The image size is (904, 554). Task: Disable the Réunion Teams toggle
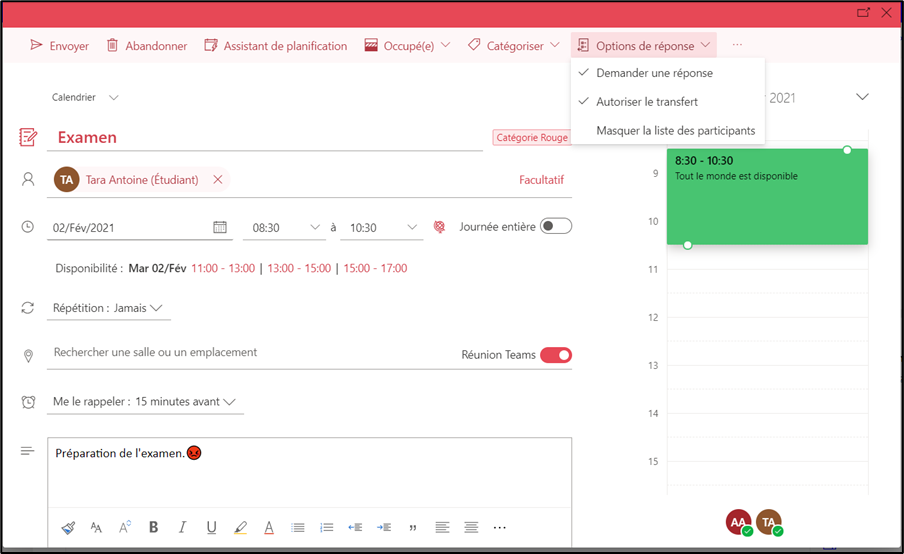pos(555,355)
